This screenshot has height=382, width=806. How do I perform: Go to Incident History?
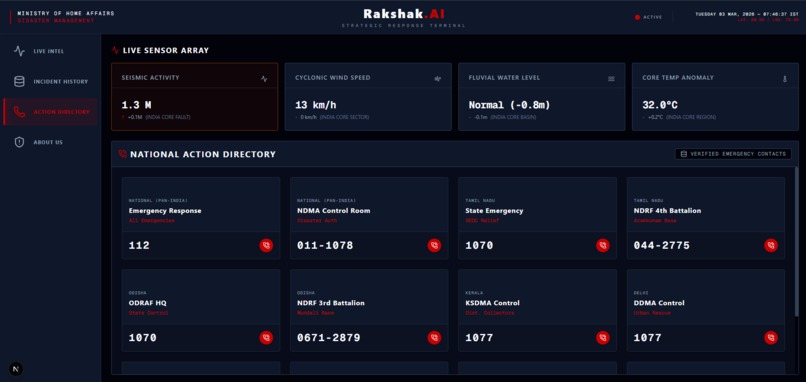pos(50,82)
